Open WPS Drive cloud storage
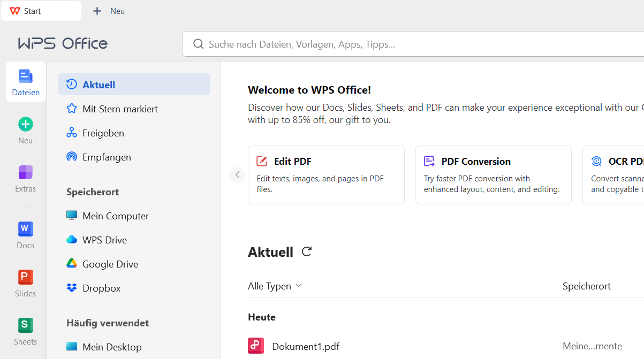The width and height of the screenshot is (644, 359). [x=134, y=240]
